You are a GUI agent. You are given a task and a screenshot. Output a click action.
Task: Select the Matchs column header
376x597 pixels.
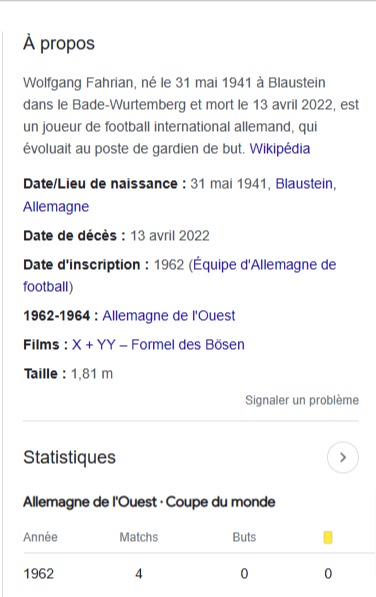tap(139, 537)
